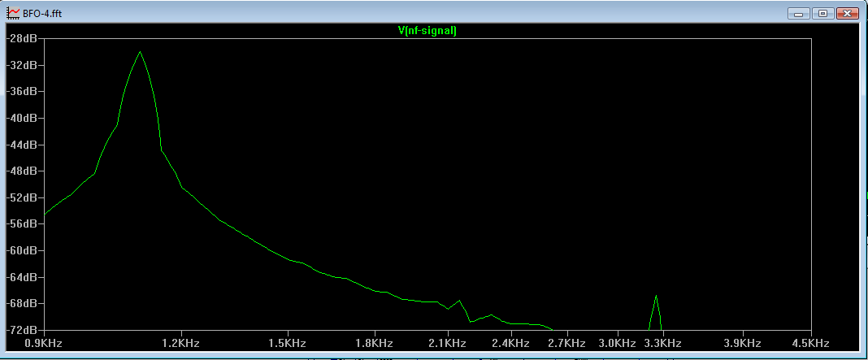868x360 pixels.
Task: Select the V(nf-signal) trace label
Action: point(427,31)
